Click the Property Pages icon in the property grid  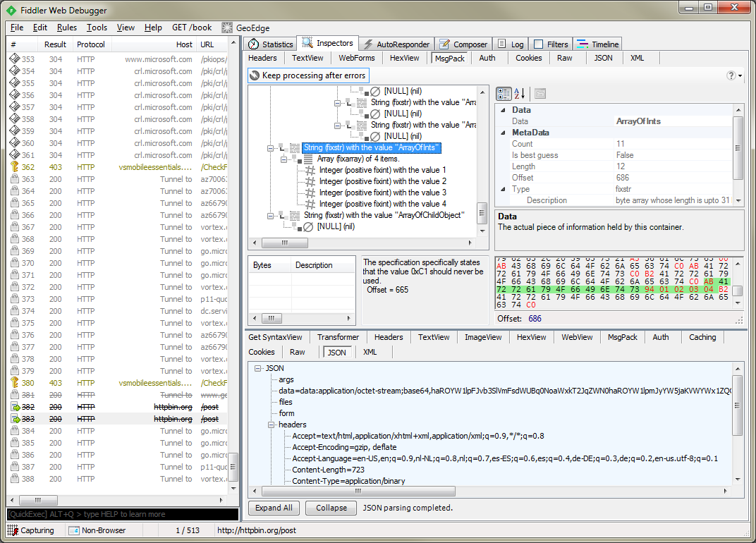[x=540, y=94]
